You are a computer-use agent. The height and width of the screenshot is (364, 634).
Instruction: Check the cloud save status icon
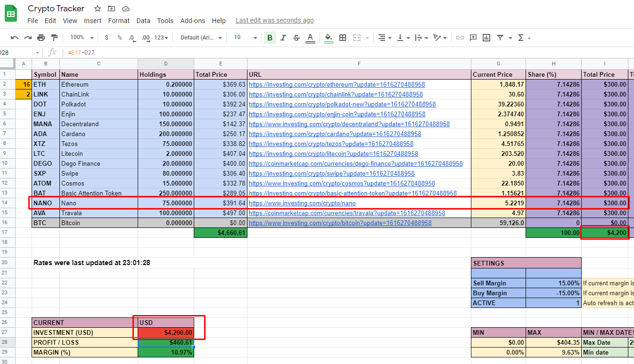pyautogui.click(x=125, y=8)
